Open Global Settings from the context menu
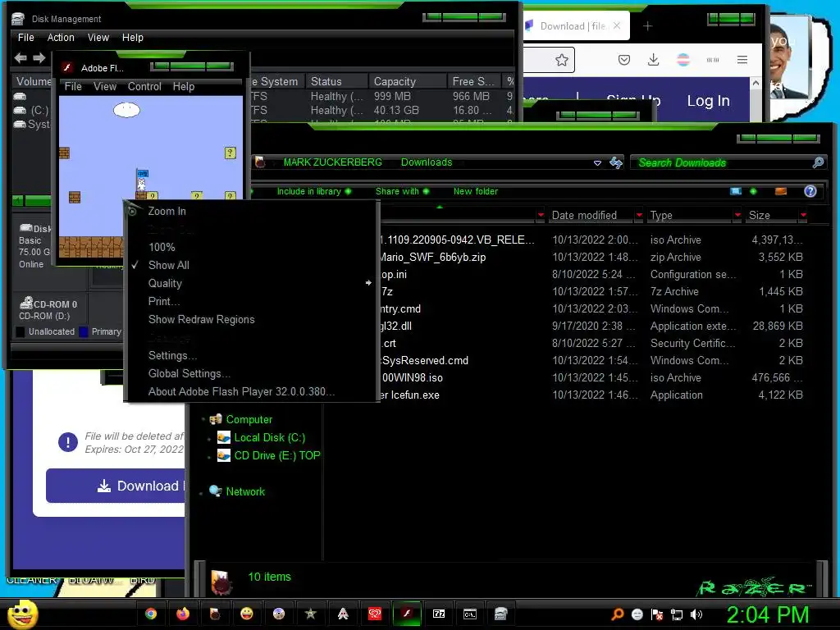This screenshot has height=630, width=840. coord(251,373)
